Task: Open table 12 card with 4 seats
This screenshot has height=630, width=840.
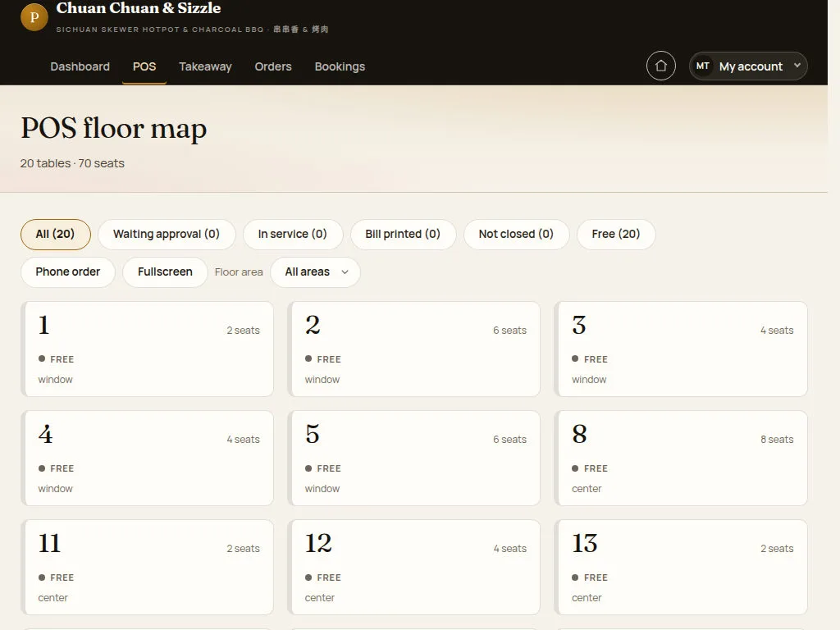Action: coord(414,568)
